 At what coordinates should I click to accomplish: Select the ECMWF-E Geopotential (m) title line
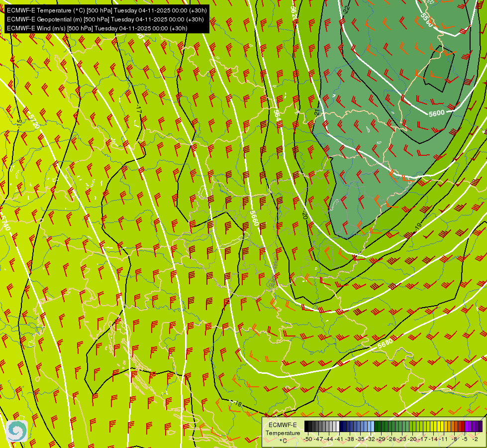(105, 19)
